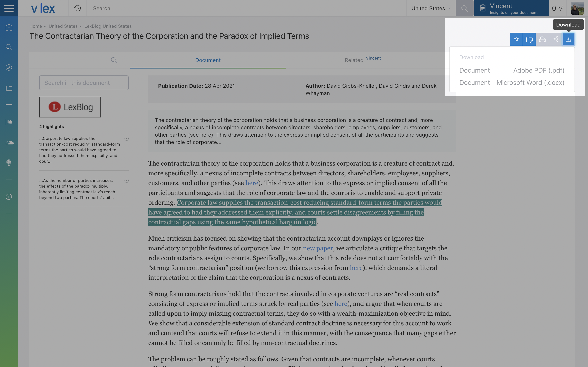
Task: Share the document via share icon
Action: pyautogui.click(x=556, y=39)
